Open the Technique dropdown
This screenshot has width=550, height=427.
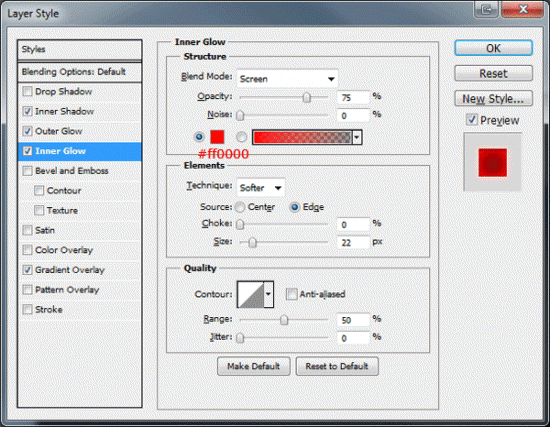[261, 188]
